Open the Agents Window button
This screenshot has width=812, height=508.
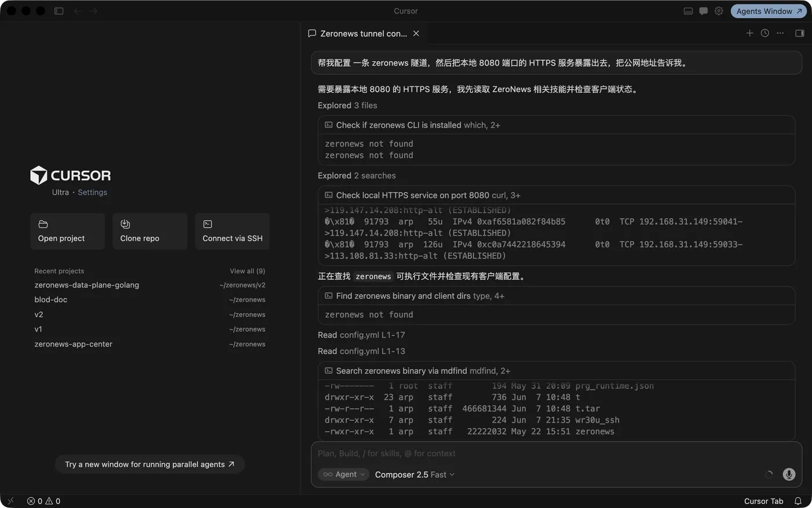coord(768,11)
